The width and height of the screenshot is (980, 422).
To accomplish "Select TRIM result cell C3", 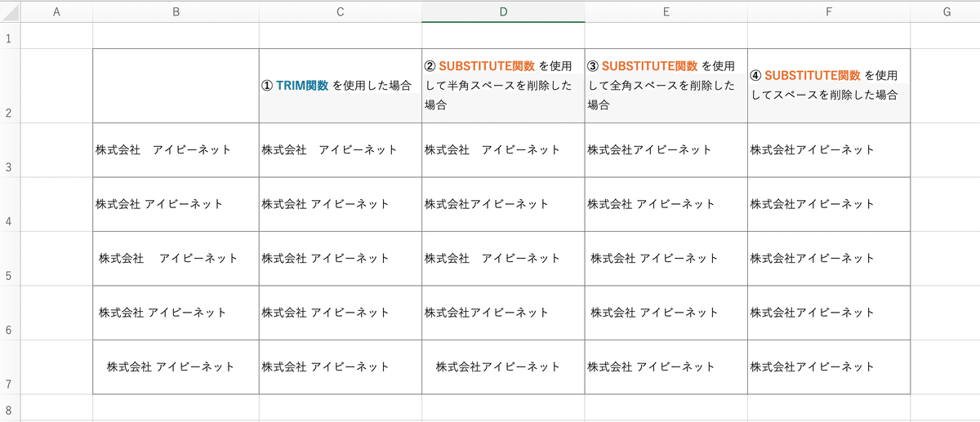I will [340, 150].
